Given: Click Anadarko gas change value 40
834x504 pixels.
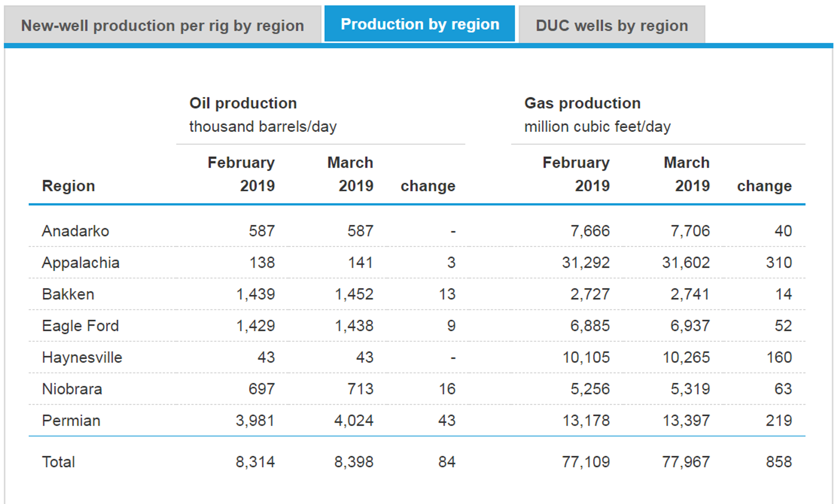Looking at the screenshot, I should coord(783,231).
